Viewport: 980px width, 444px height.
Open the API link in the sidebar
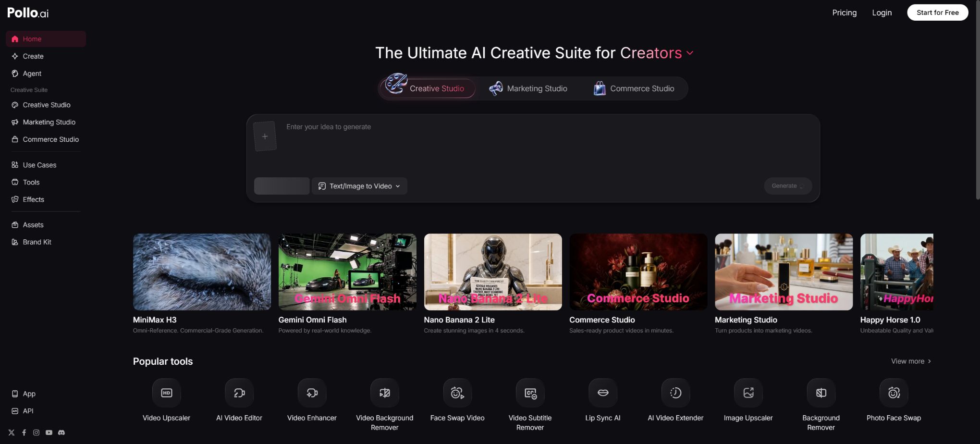[x=46, y=411]
